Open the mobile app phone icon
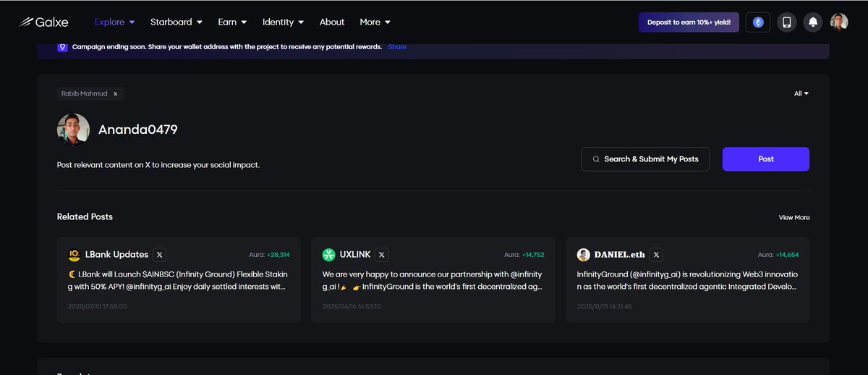Viewport: 868px width, 375px height. [787, 22]
